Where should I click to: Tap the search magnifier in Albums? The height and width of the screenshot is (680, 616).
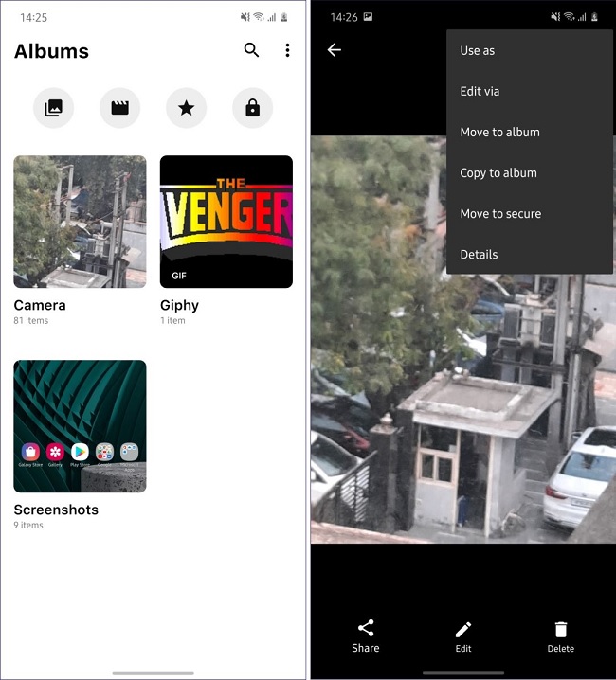pos(251,51)
